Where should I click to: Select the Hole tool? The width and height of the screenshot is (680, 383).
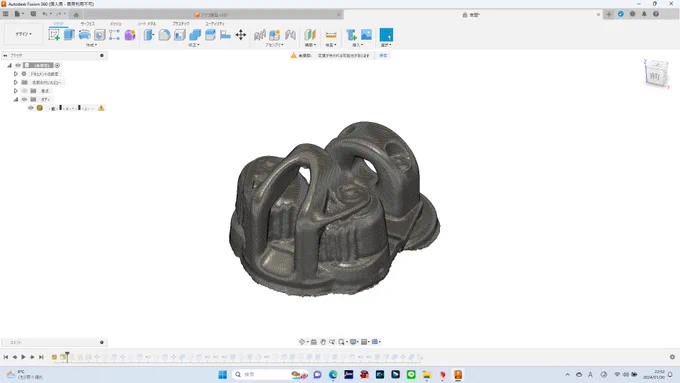[x=100, y=35]
